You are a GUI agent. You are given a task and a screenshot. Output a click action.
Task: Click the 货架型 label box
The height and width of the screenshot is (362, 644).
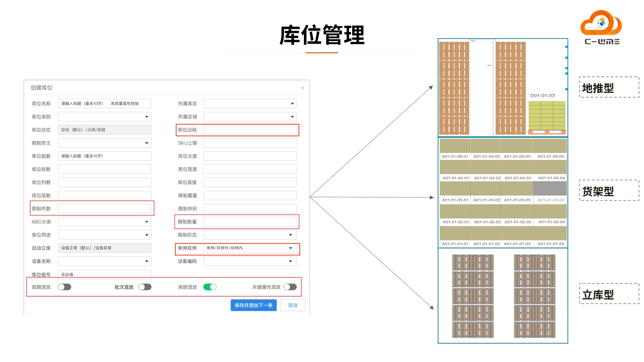[x=609, y=190]
